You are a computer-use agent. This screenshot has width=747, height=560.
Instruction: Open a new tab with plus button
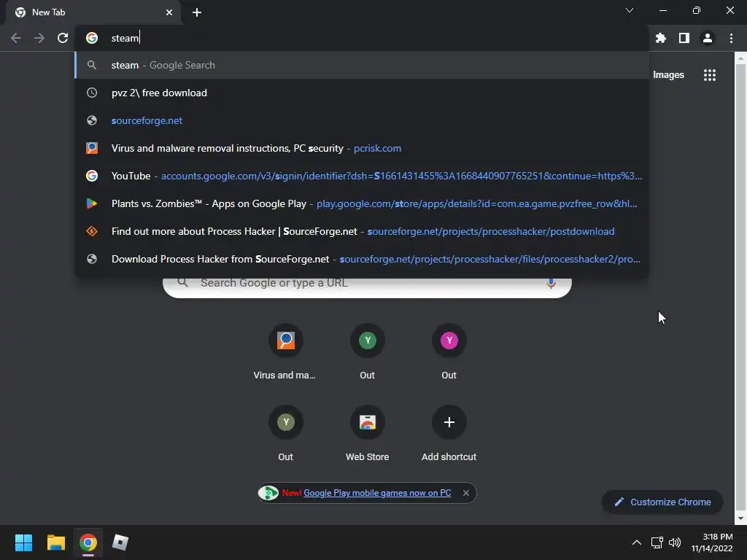pyautogui.click(x=197, y=12)
